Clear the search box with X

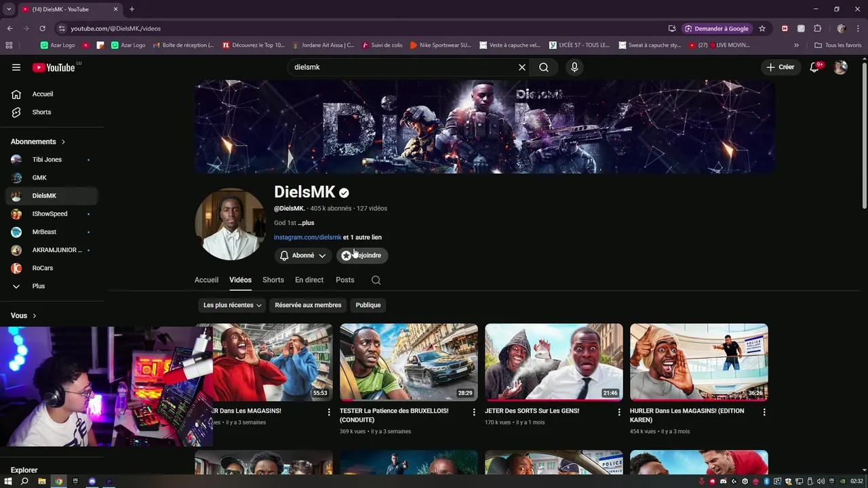coord(522,67)
